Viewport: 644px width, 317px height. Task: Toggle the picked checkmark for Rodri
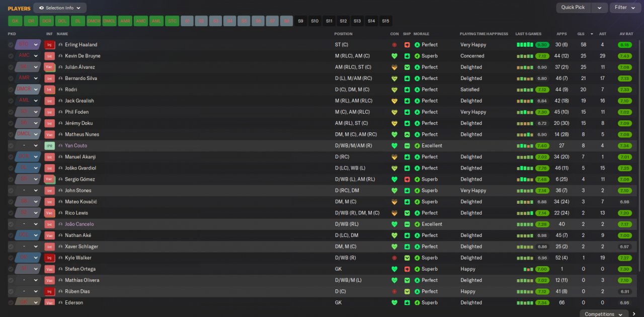click(x=11, y=90)
